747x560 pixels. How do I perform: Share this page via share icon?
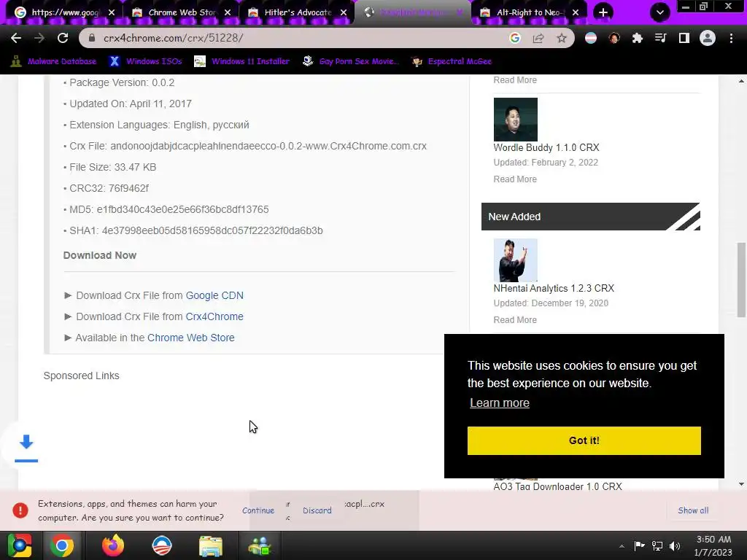click(x=538, y=38)
